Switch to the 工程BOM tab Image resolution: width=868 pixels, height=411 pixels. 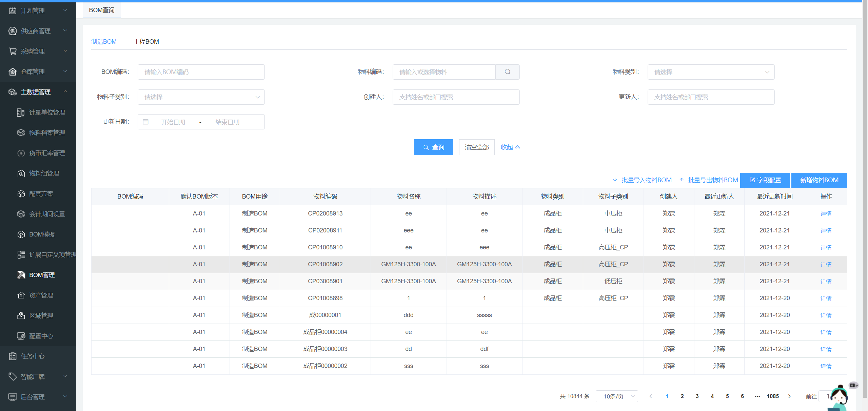click(146, 41)
